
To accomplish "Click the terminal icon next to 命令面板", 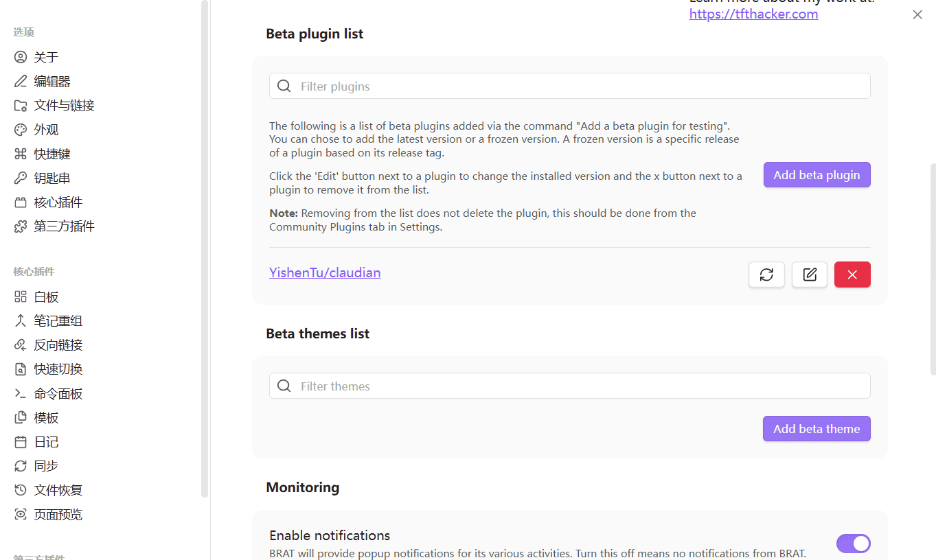I will pos(21,393).
